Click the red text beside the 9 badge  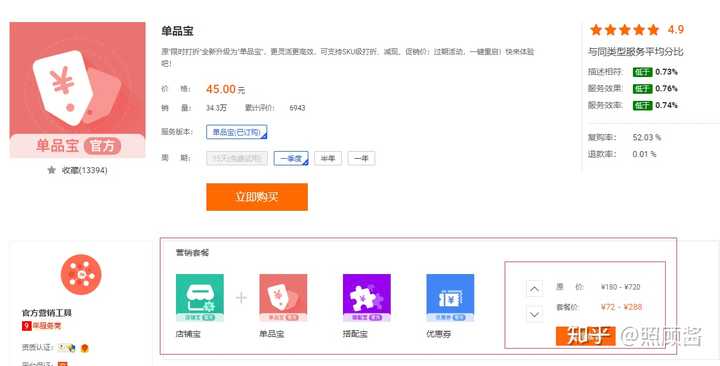click(46, 326)
